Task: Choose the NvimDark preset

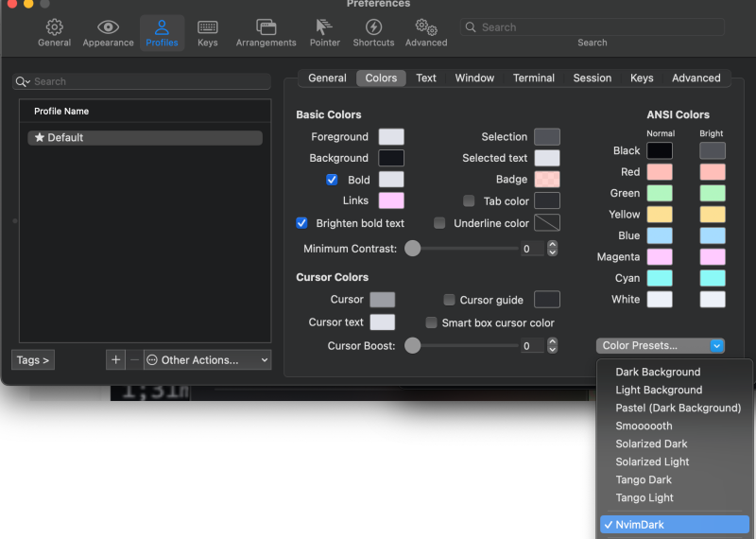Action: (675, 525)
